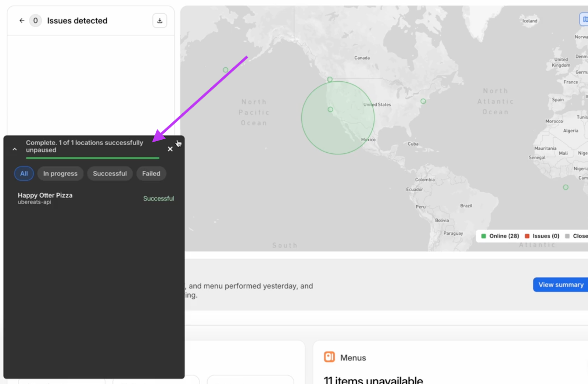The height and width of the screenshot is (384, 588).
Task: Collapse the unpause status panel with the chevron
Action: tap(15, 149)
